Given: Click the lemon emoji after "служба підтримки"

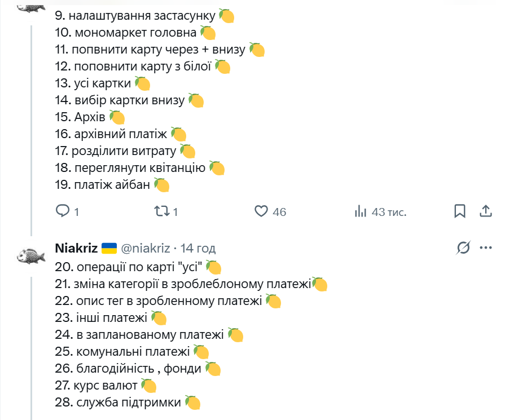Looking at the screenshot, I should 193,403.
